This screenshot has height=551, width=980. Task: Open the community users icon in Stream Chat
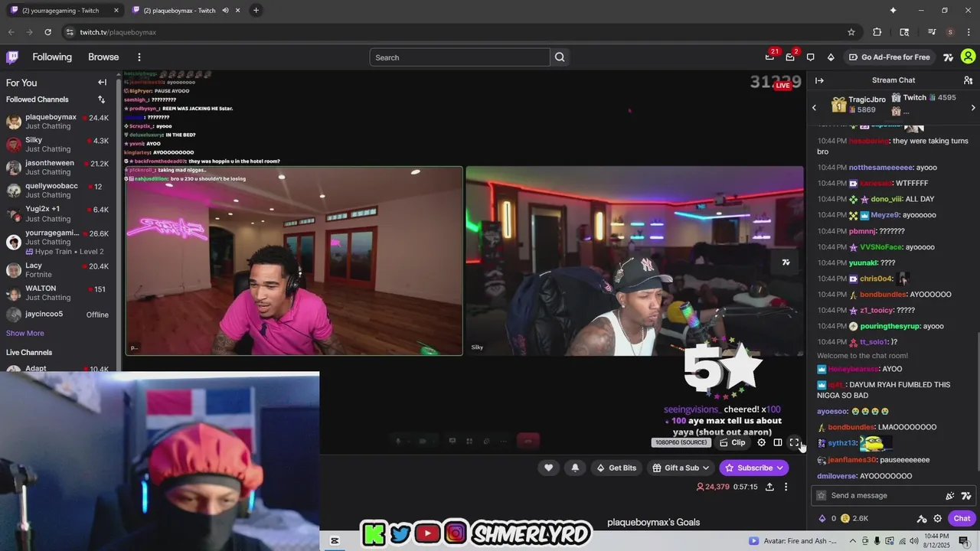coord(968,80)
